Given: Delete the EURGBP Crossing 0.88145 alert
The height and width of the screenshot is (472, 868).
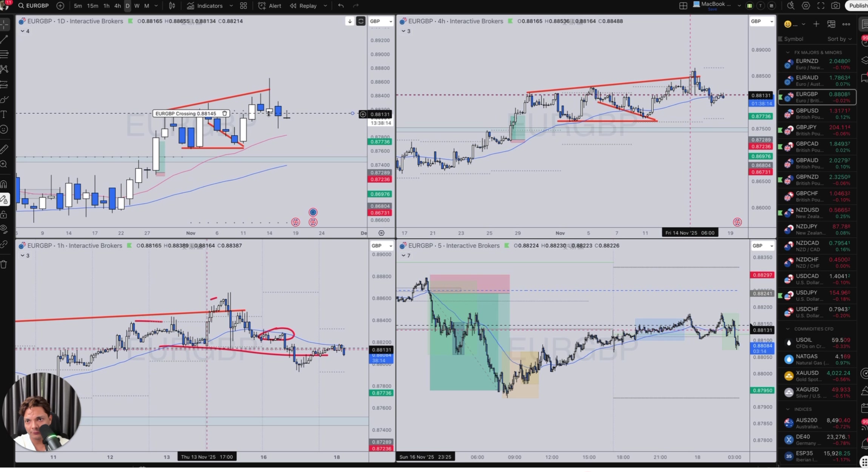Looking at the screenshot, I should click(225, 113).
